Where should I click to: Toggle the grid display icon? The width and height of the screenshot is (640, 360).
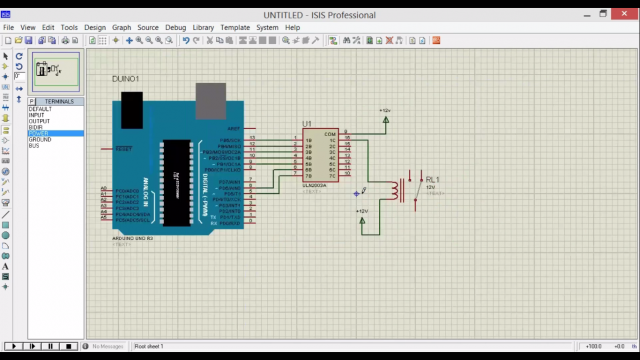pyautogui.click(x=102, y=40)
